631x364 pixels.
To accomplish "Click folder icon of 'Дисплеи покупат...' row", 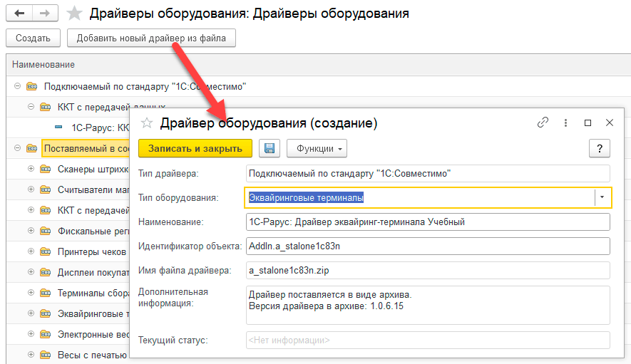I will pos(46,272).
